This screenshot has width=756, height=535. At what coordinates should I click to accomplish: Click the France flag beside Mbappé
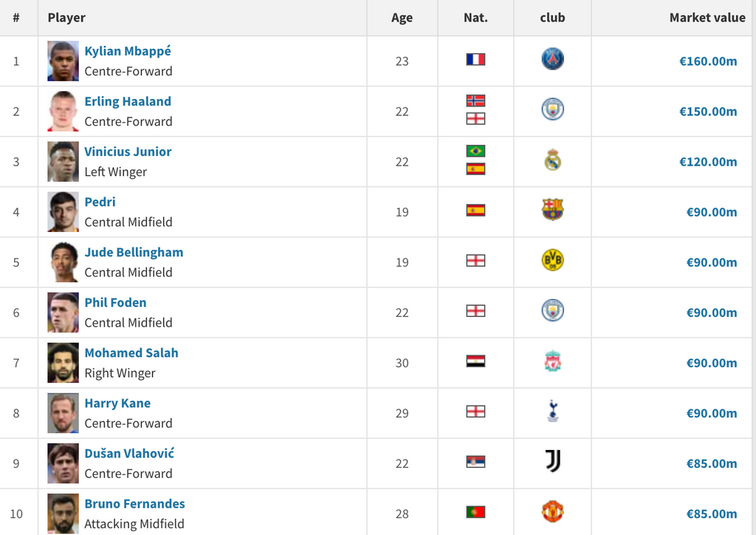(x=475, y=59)
